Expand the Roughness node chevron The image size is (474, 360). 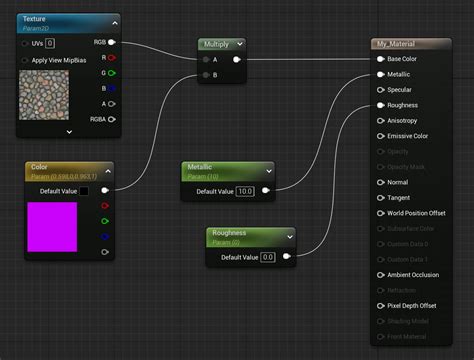[x=290, y=237]
